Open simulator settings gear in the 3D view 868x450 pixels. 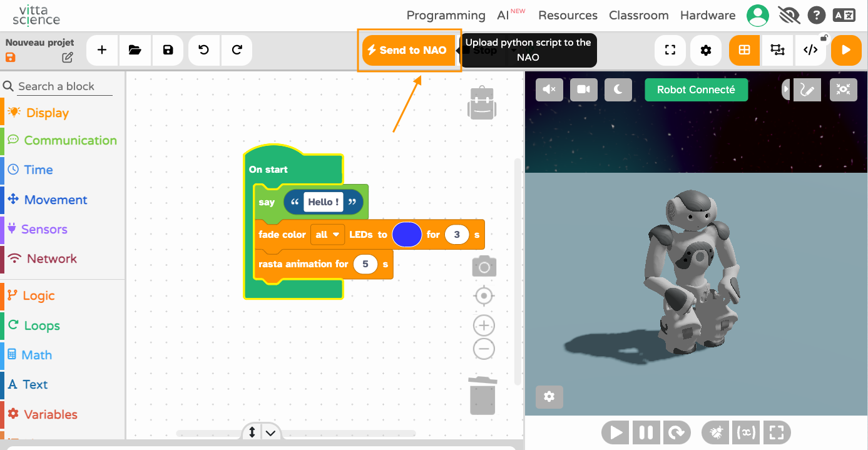[549, 397]
